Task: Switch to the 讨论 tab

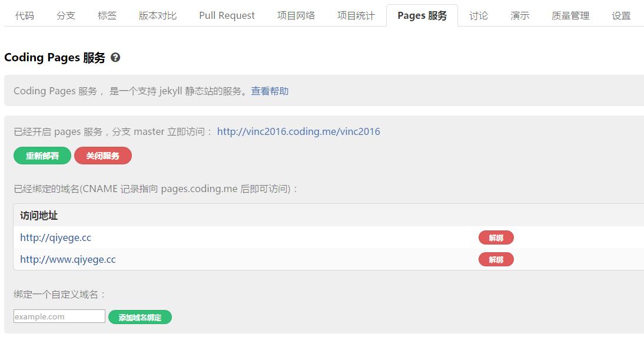Action: 479,16
